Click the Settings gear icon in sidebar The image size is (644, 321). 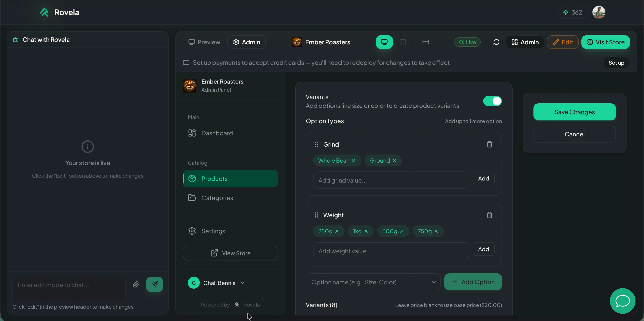point(192,231)
